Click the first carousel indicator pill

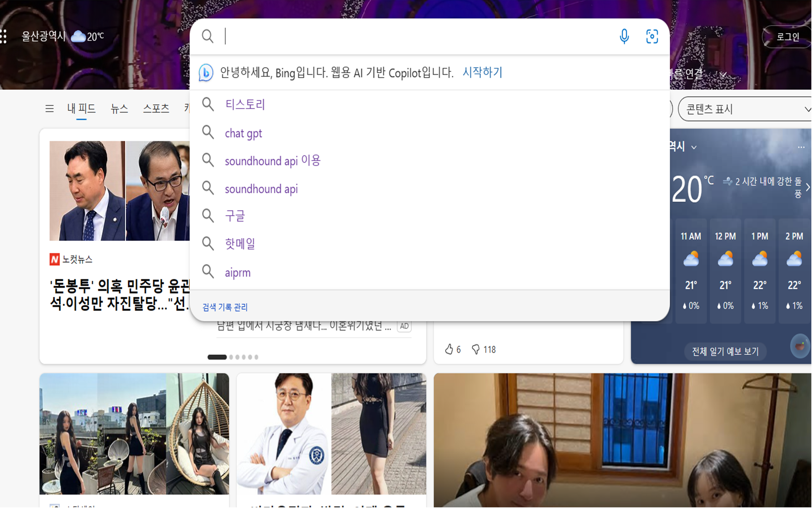(217, 357)
